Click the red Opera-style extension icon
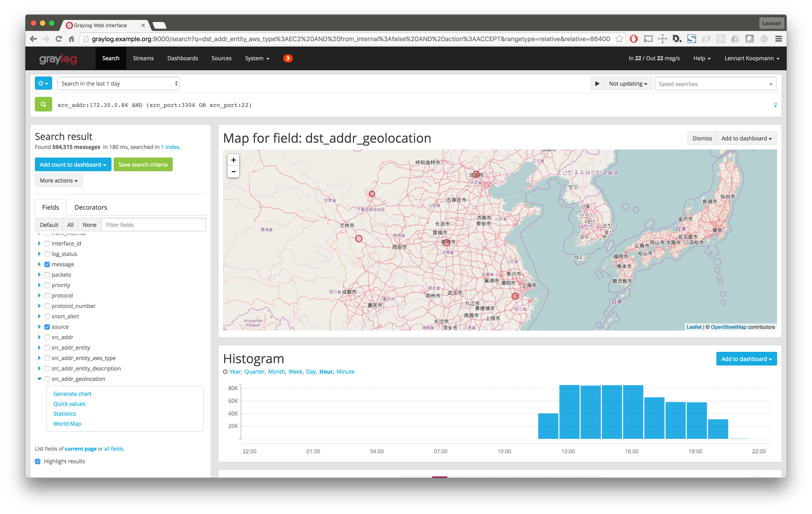This screenshot has width=812, height=514. point(634,39)
